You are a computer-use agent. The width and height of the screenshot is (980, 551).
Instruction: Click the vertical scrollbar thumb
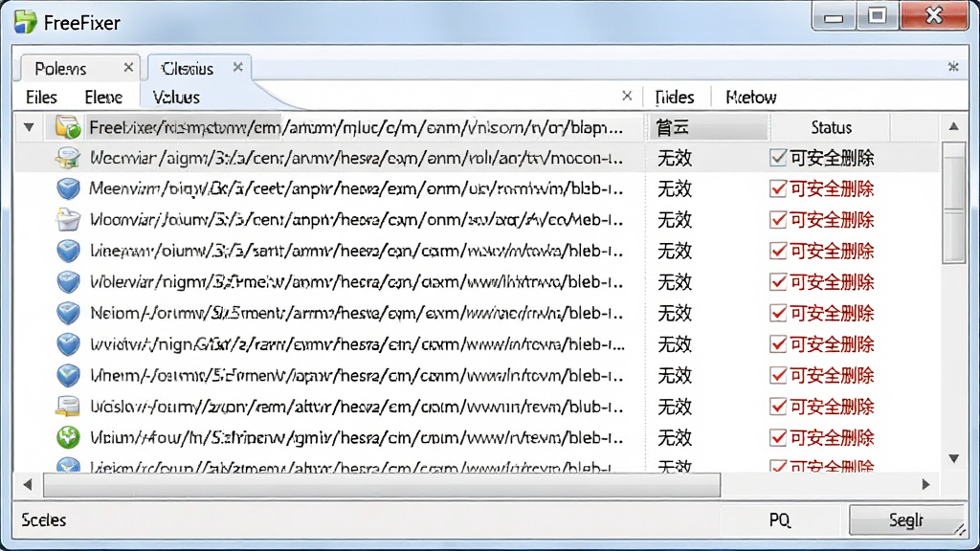[x=954, y=203]
